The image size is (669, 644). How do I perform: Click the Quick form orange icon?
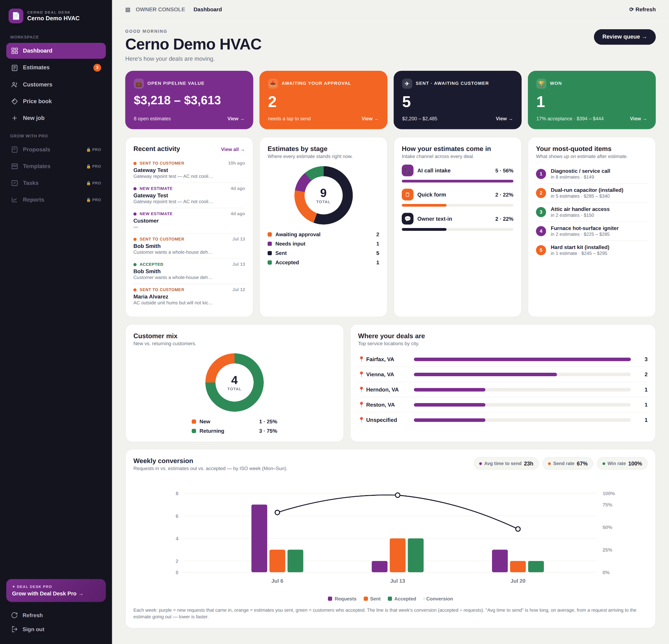tap(407, 195)
